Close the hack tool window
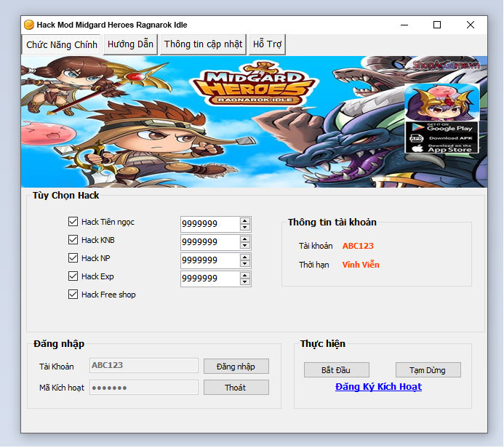504x448 pixels. [471, 25]
